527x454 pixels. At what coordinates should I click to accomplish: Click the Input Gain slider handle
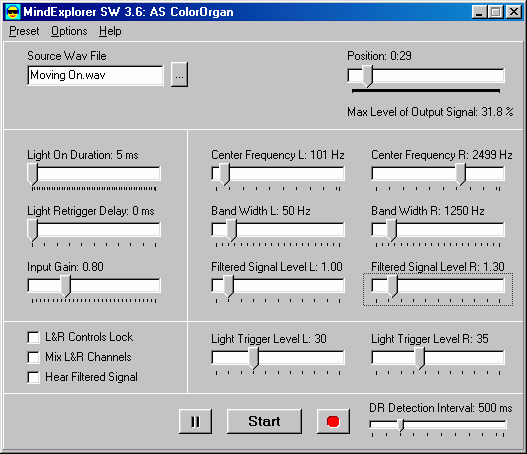[x=66, y=286]
